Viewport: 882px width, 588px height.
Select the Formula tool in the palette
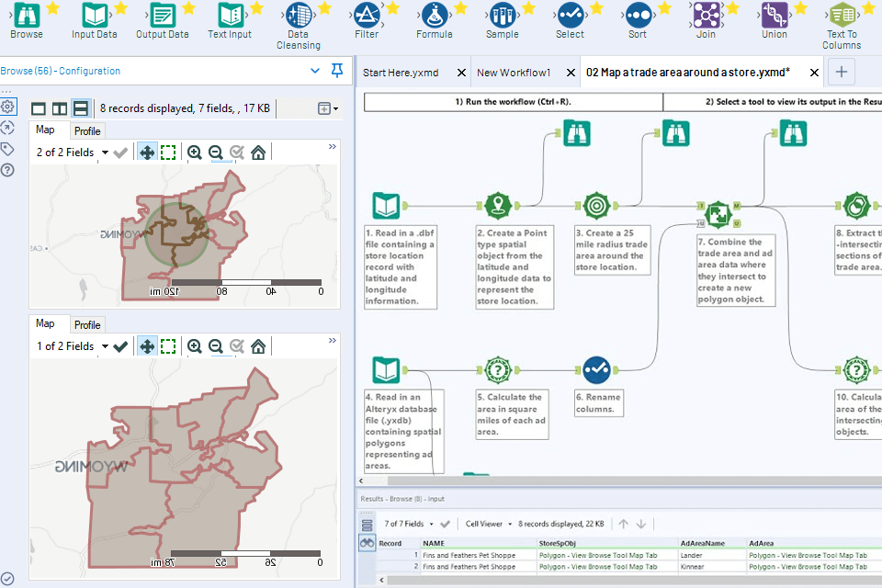435,21
